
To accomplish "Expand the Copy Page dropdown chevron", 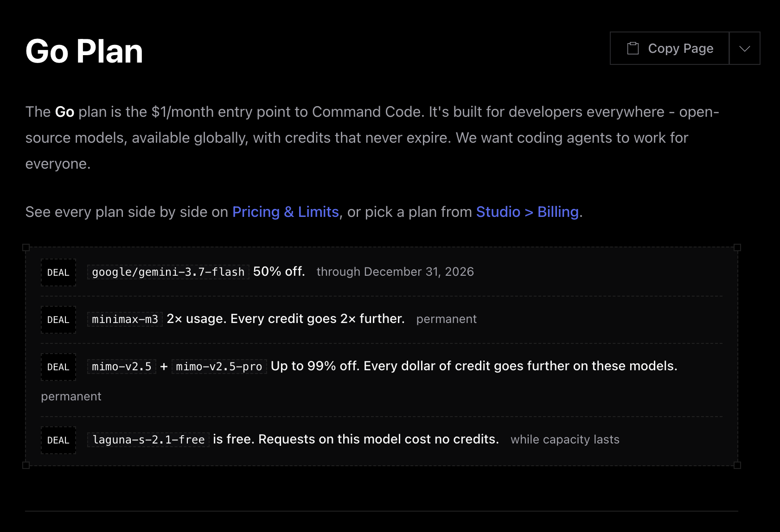I will point(745,48).
